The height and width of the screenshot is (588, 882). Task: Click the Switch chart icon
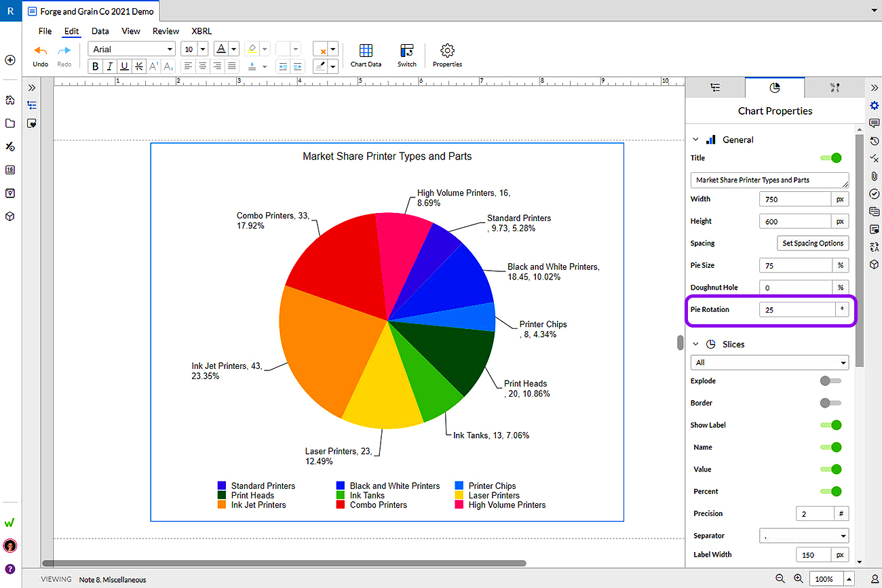[x=407, y=52]
